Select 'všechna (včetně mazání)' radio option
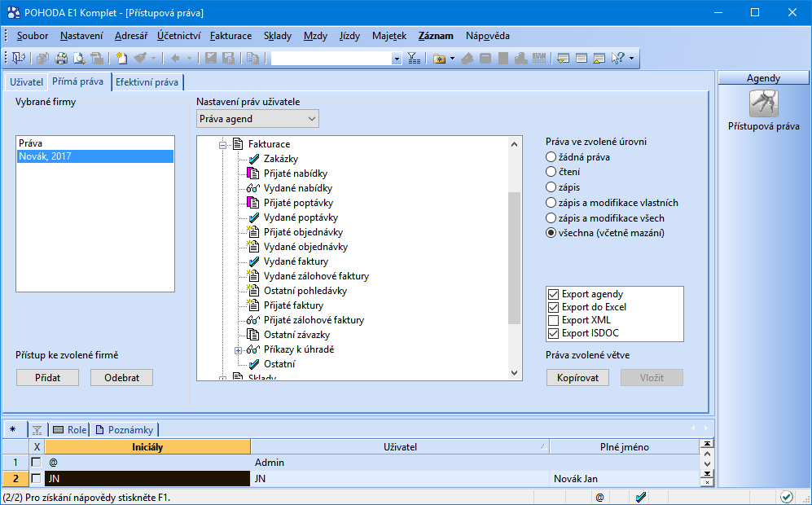The width and height of the screenshot is (812, 505). (x=551, y=233)
